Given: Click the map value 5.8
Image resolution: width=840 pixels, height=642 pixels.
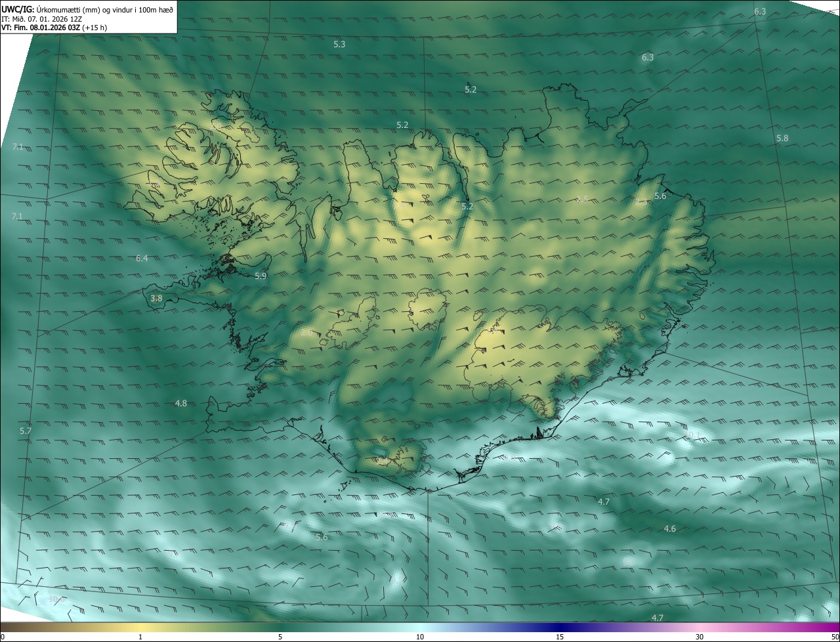Looking at the screenshot, I should point(782,138).
